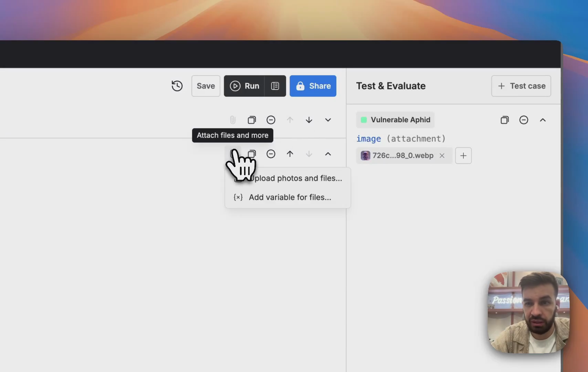Click the blue Share button
Viewport: 588px width, 372px height.
point(313,86)
